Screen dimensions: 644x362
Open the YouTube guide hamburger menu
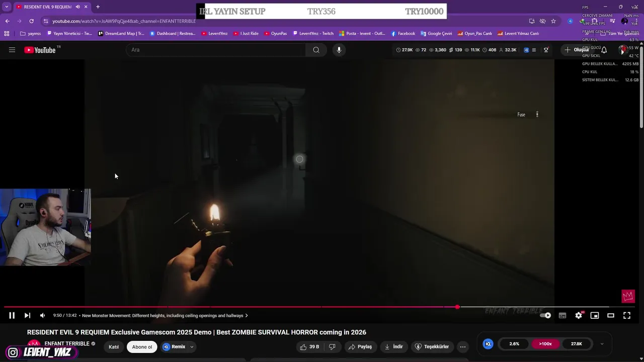tap(12, 50)
